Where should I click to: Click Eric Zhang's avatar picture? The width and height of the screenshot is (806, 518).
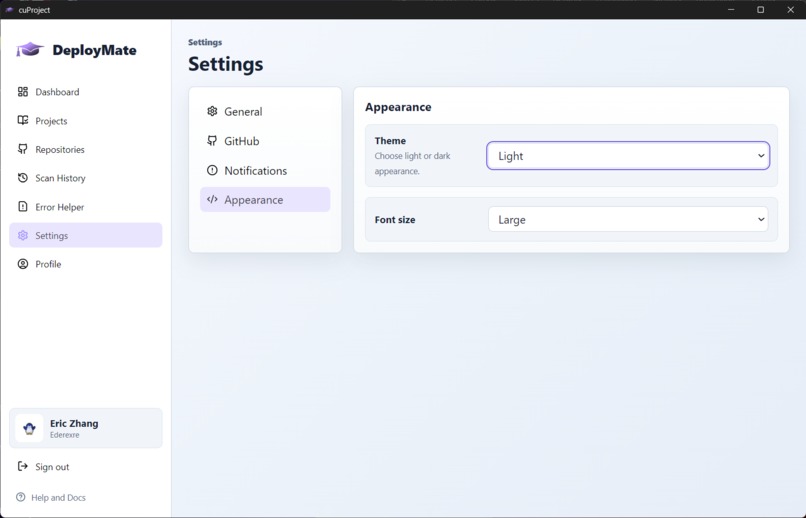[29, 428]
